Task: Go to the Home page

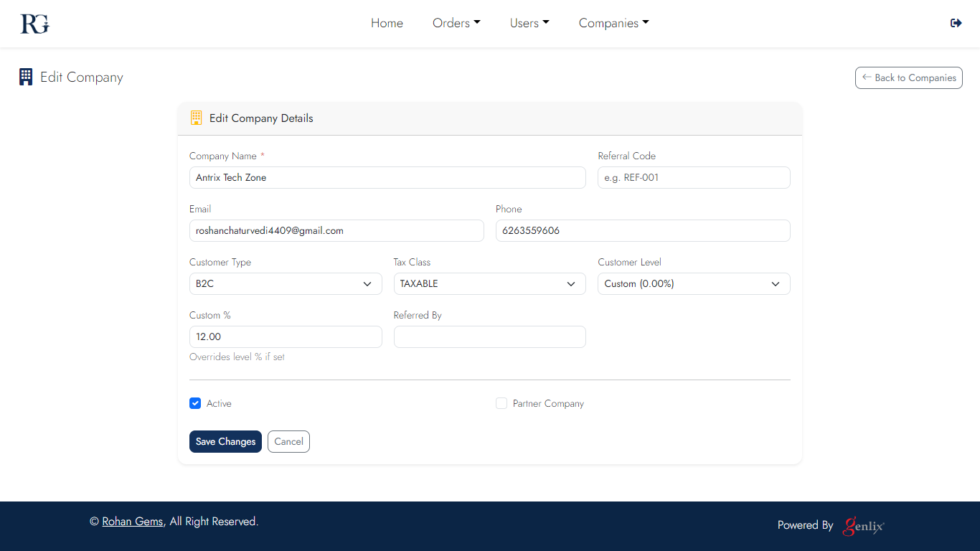Action: point(387,23)
